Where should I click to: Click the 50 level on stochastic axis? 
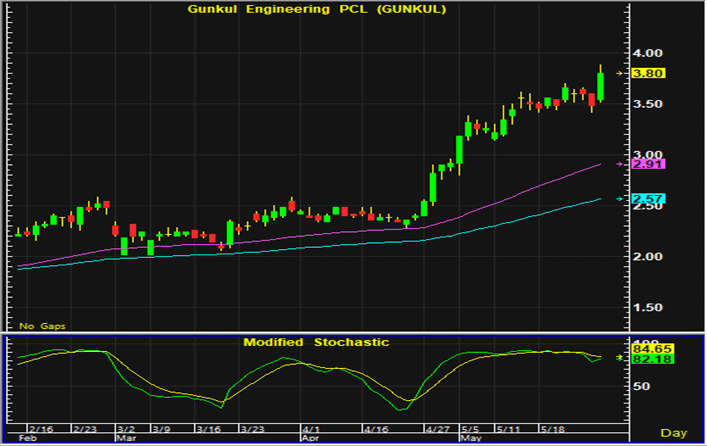[x=642, y=386]
